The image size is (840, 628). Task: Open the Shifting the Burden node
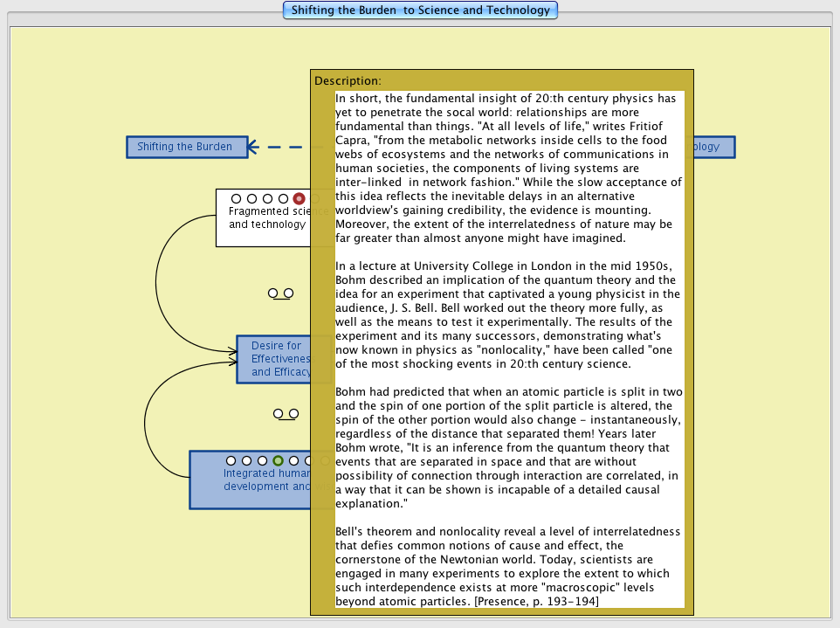(184, 147)
